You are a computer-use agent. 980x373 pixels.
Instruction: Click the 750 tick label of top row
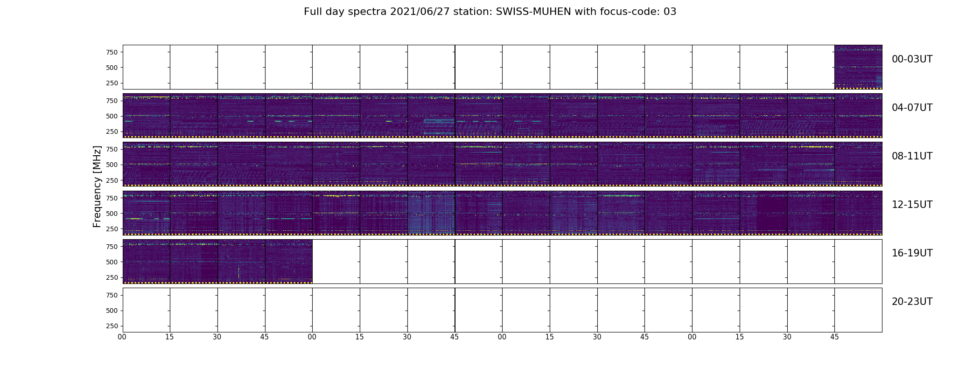(112, 52)
